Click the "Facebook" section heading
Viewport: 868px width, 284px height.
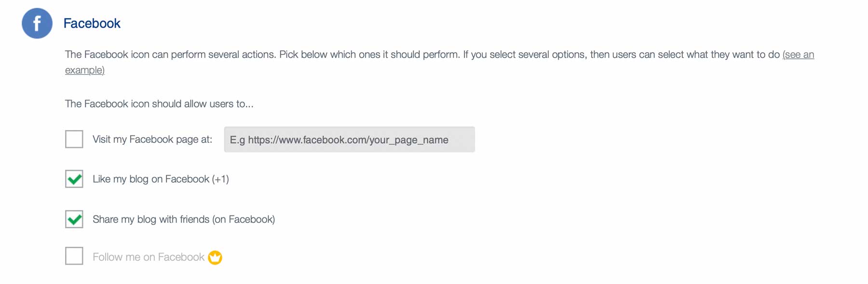pyautogui.click(x=93, y=23)
